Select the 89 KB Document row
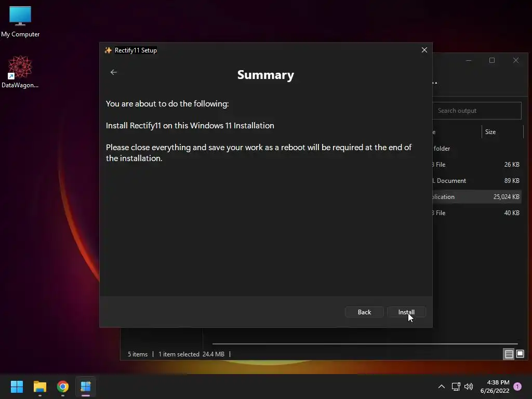Screen dimensions: 532x399 coord(477,181)
